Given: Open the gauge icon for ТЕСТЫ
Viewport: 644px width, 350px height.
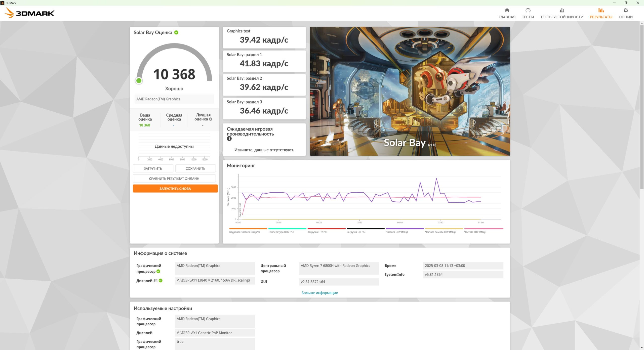Looking at the screenshot, I should tap(528, 10).
